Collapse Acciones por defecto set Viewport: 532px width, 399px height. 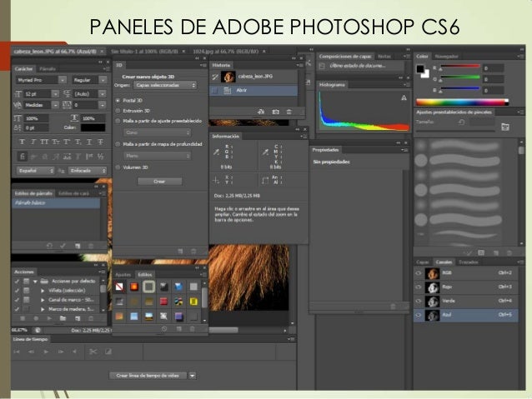(35, 282)
